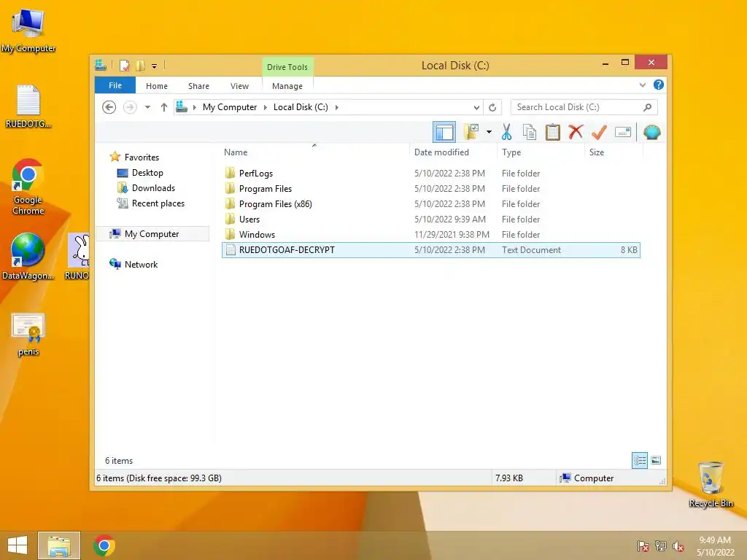747x560 pixels.
Task: Switch to the Share ribbon tab
Action: coord(198,86)
